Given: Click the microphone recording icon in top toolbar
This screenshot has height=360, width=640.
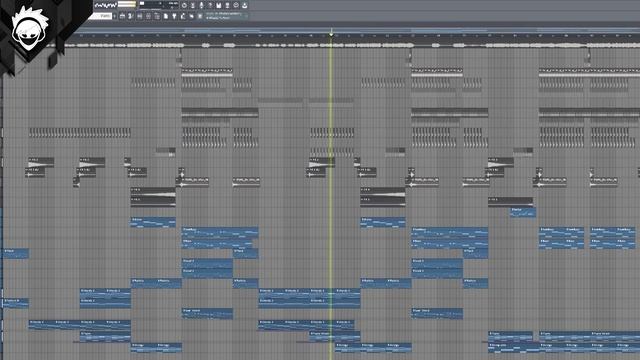Looking at the screenshot, I should (x=202, y=5).
